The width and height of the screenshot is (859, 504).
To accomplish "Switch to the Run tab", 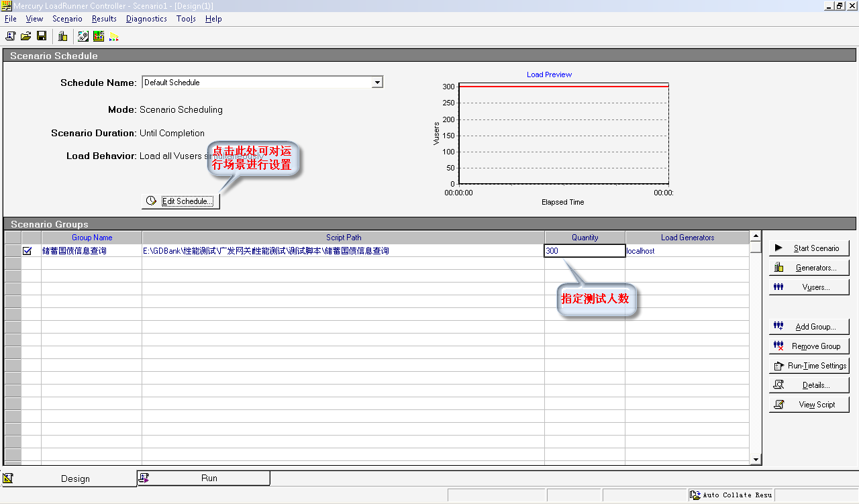I will point(203,478).
